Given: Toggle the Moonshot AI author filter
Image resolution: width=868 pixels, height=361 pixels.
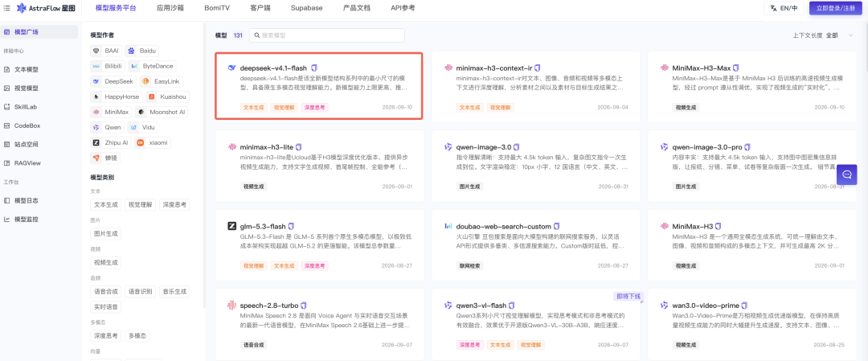Looking at the screenshot, I should (161, 112).
